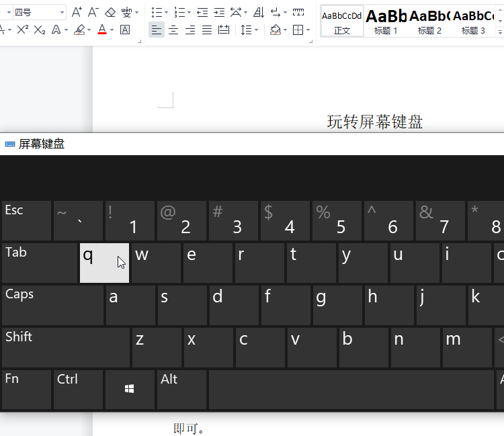The width and height of the screenshot is (504, 436).
Task: Increase paragraph indent icon
Action: click(x=219, y=12)
